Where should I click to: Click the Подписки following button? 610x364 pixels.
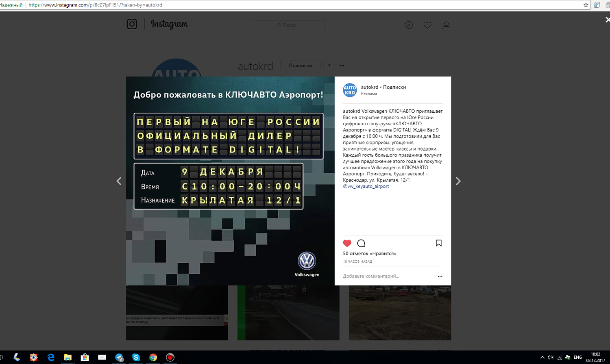tap(301, 65)
